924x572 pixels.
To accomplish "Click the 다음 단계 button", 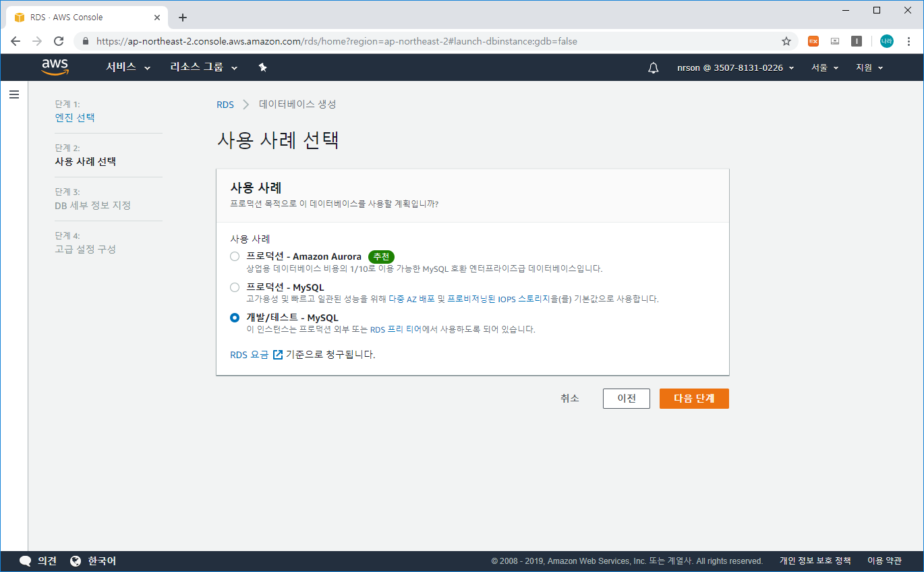I will (x=694, y=399).
